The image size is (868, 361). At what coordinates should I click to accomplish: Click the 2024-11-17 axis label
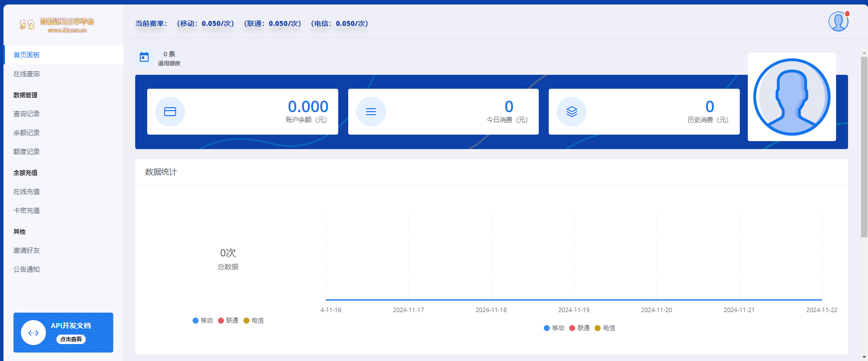(x=408, y=310)
